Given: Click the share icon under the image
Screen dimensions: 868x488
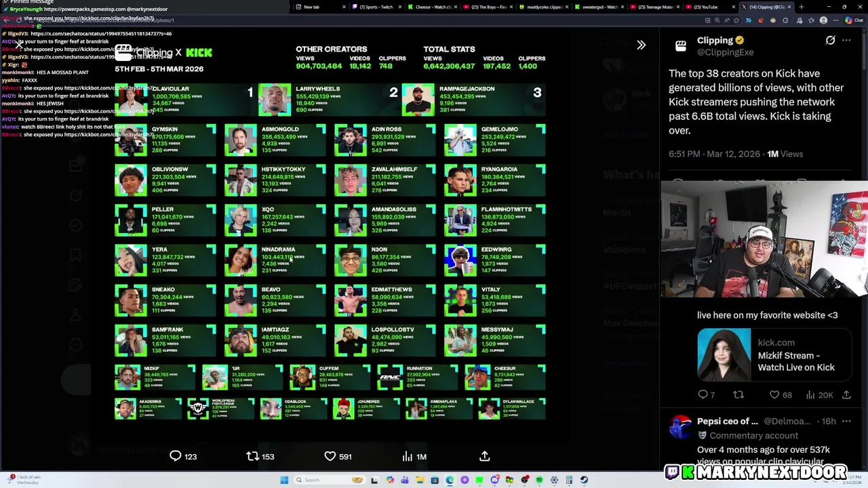Looking at the screenshot, I should click(x=485, y=456).
